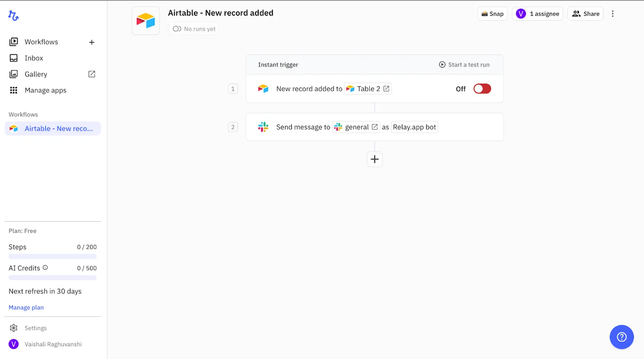Select Airtable - New reco... workflow in sidebar

pos(53,129)
